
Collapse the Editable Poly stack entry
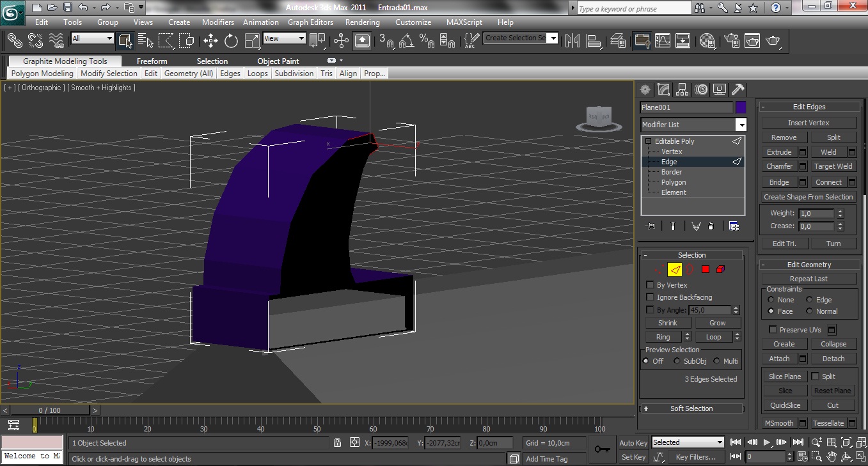coord(648,141)
